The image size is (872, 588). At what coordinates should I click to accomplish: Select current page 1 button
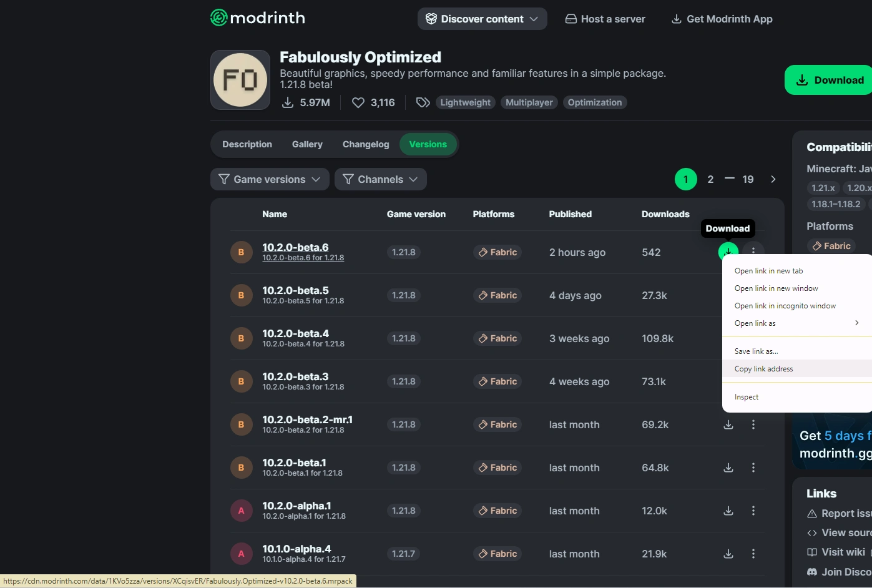pyautogui.click(x=686, y=179)
